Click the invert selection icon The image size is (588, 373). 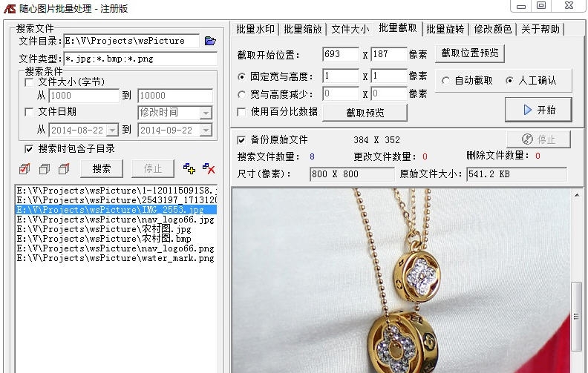pos(64,169)
